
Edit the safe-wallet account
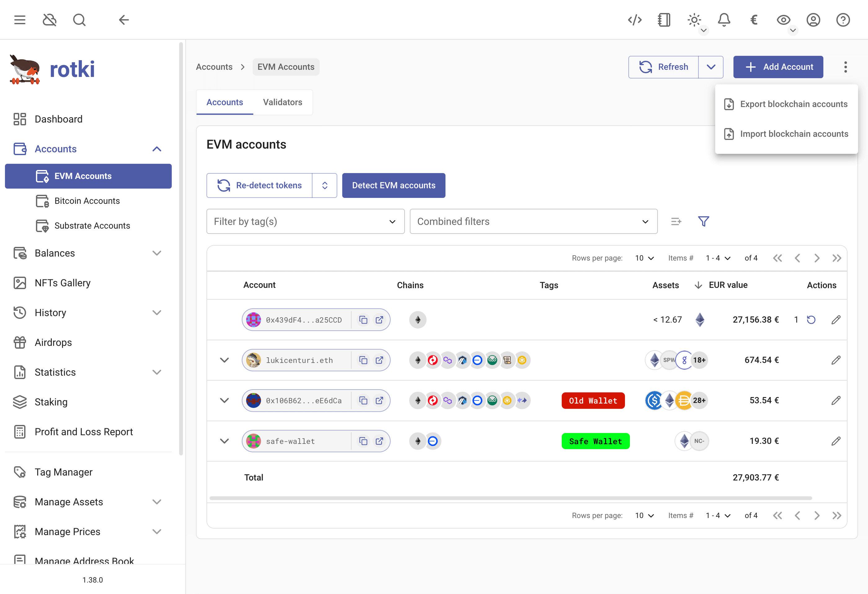point(836,441)
